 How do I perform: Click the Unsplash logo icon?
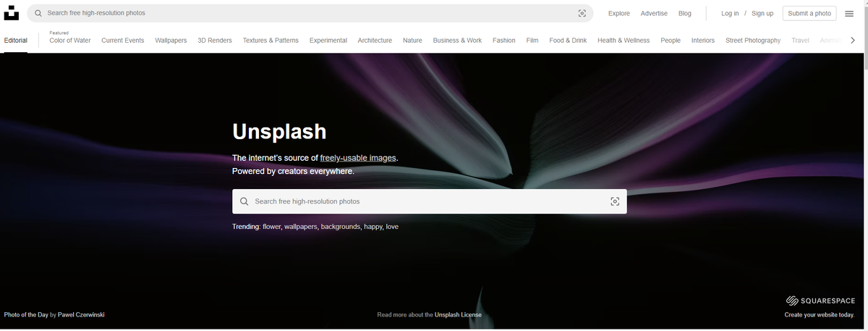12,13
